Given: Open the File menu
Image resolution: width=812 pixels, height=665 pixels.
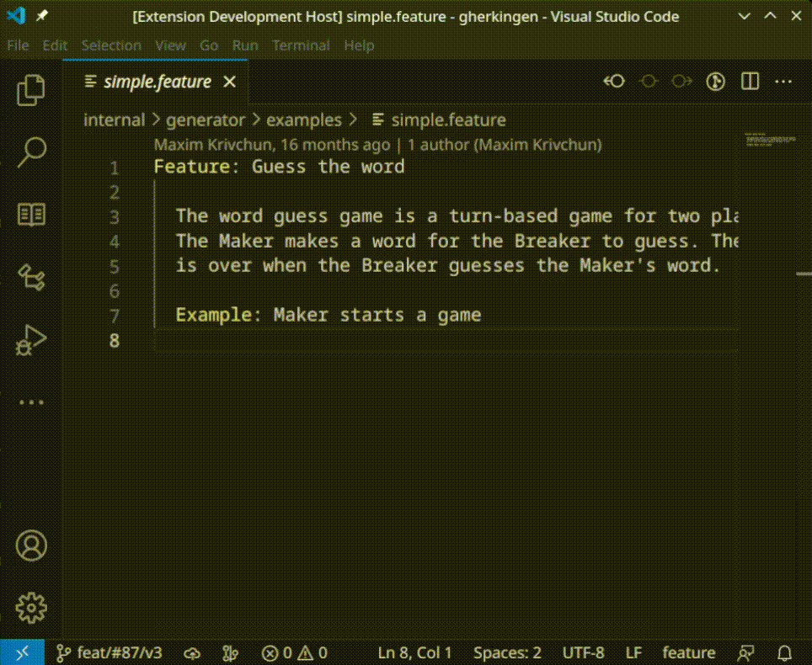Looking at the screenshot, I should click(18, 45).
